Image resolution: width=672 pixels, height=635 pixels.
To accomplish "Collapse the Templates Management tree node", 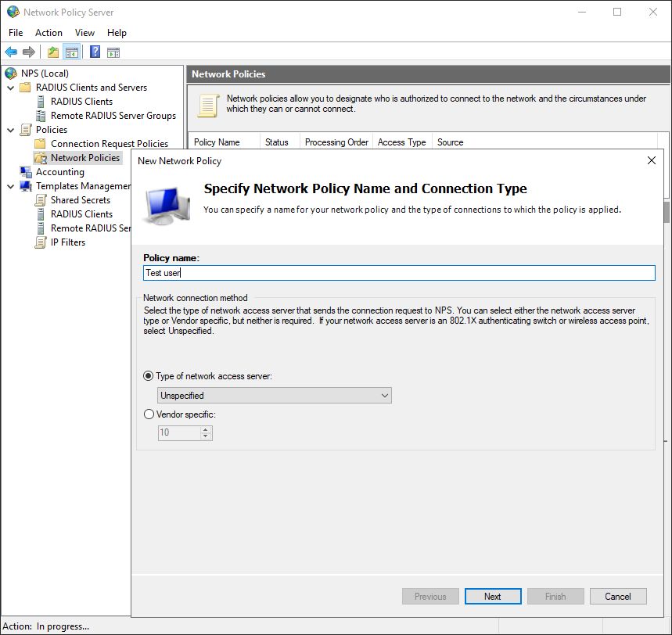I will pyautogui.click(x=11, y=186).
